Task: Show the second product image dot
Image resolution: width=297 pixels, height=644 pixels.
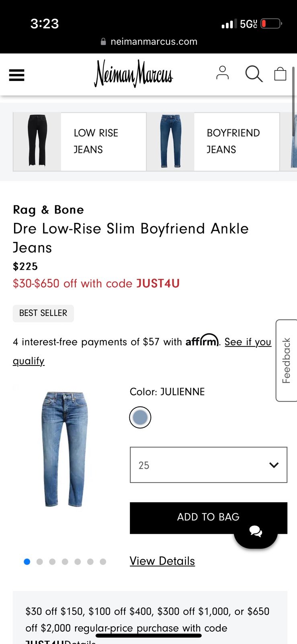Action: point(40,561)
